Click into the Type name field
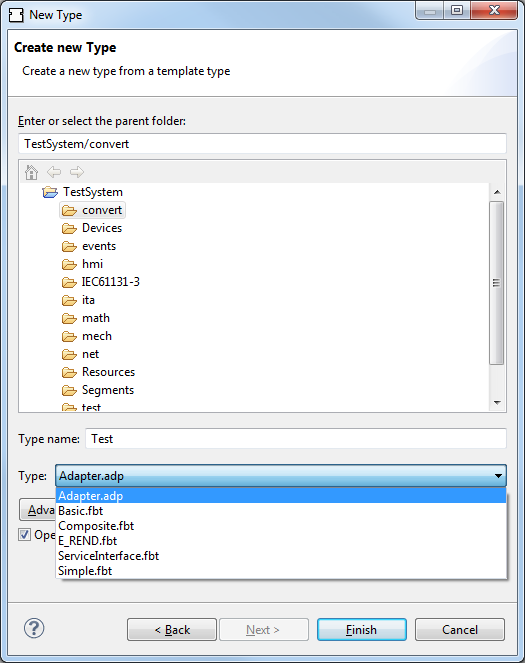525x663 pixels. (x=295, y=438)
